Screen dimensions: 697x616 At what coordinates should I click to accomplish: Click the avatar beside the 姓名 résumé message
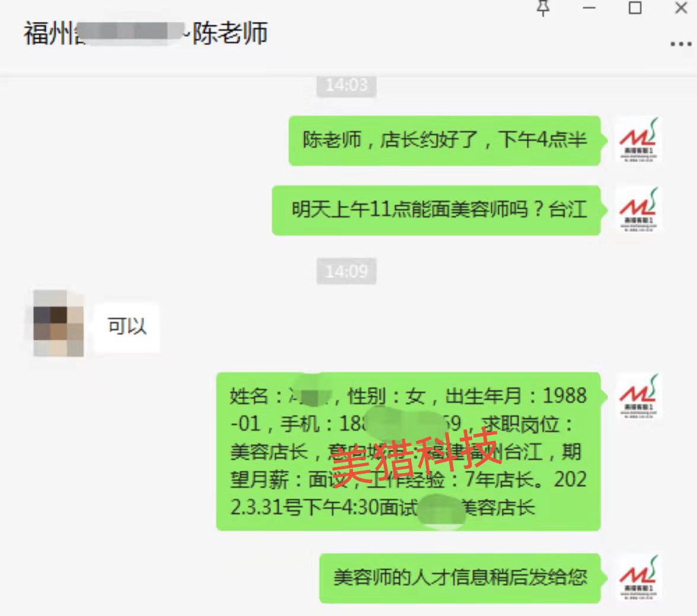click(x=638, y=396)
